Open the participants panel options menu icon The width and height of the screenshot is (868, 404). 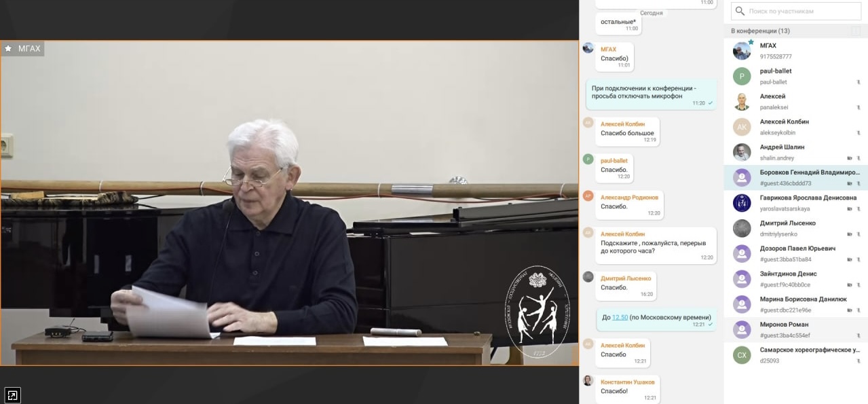(856, 31)
